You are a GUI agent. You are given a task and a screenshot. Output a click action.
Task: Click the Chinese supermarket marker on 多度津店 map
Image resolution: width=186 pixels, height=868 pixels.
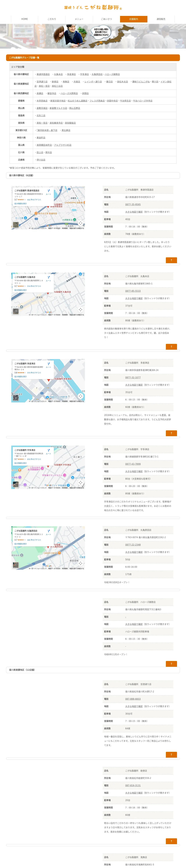point(47,397)
